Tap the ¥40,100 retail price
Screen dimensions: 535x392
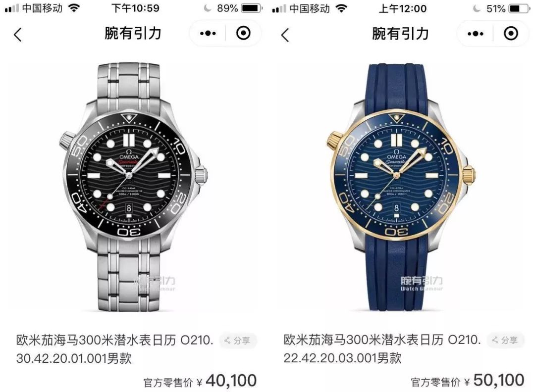pos(226,381)
